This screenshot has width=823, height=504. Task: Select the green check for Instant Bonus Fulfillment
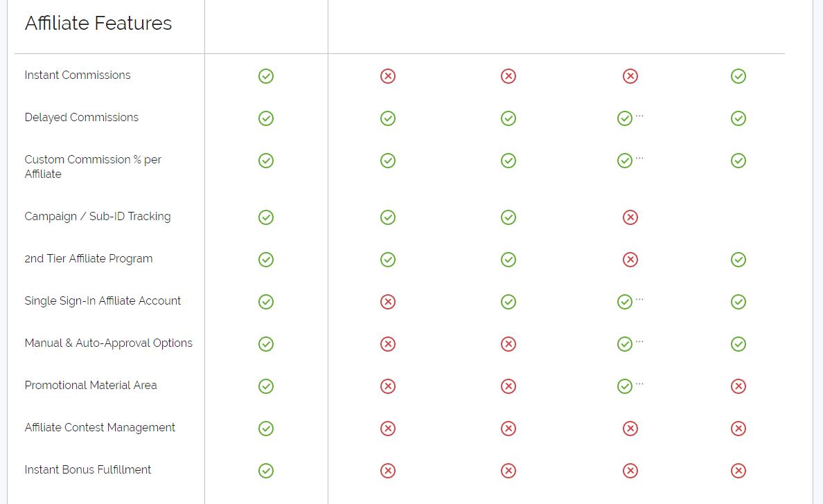(x=266, y=471)
